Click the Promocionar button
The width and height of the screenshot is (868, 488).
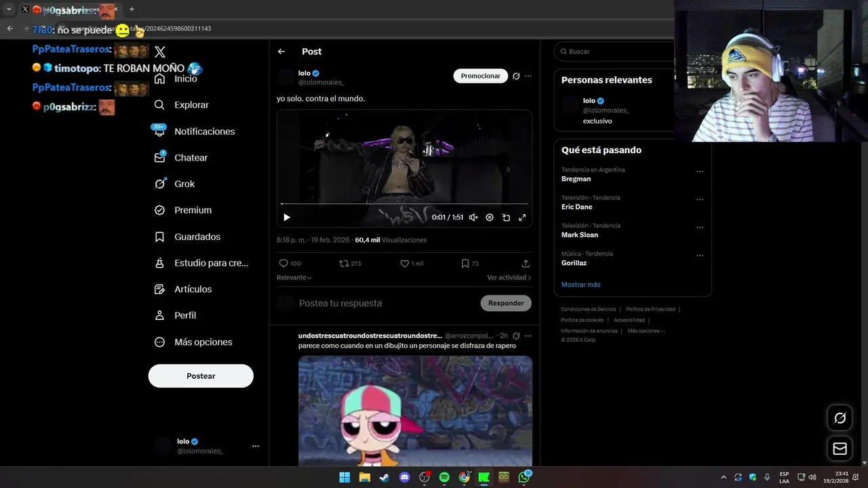481,76
